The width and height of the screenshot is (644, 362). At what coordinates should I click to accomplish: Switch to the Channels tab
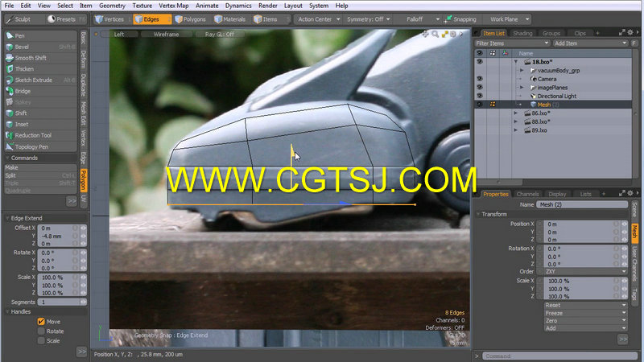tap(527, 194)
